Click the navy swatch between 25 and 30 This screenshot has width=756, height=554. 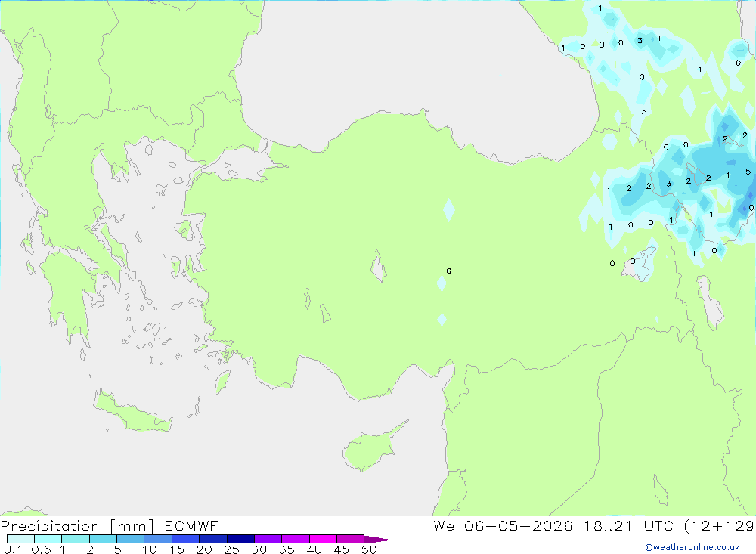click(240, 539)
